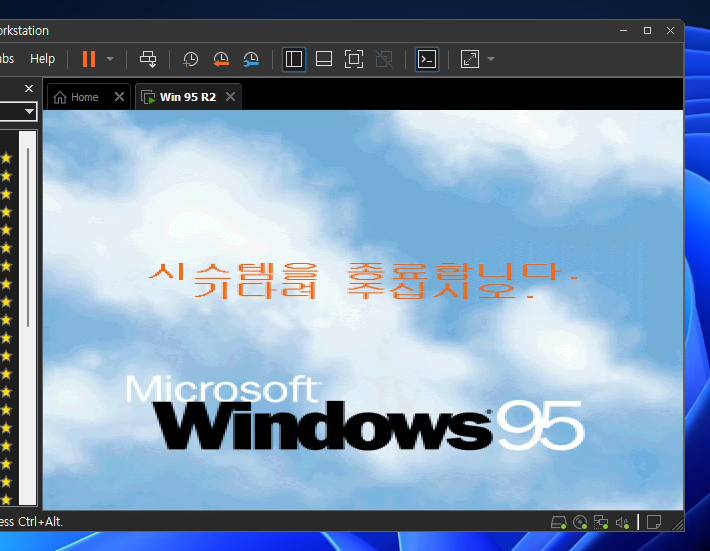The width and height of the screenshot is (710, 551).
Task: Toggle the console view button
Action: point(427,59)
